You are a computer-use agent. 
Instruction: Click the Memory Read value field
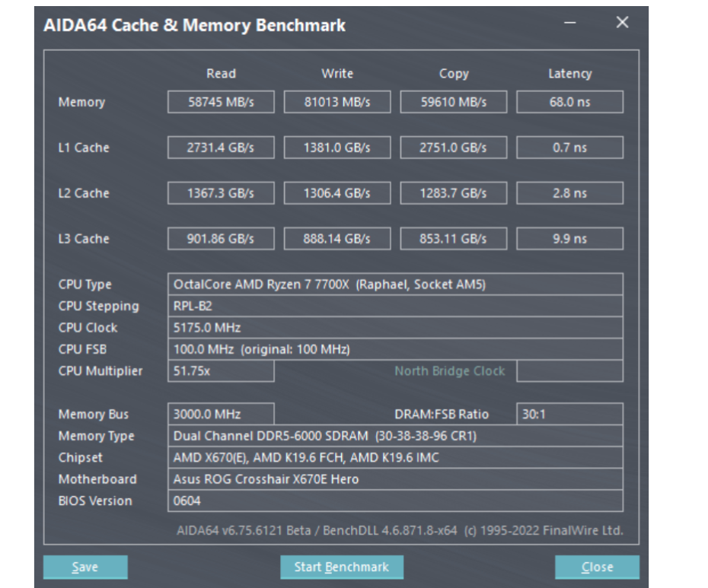221,102
